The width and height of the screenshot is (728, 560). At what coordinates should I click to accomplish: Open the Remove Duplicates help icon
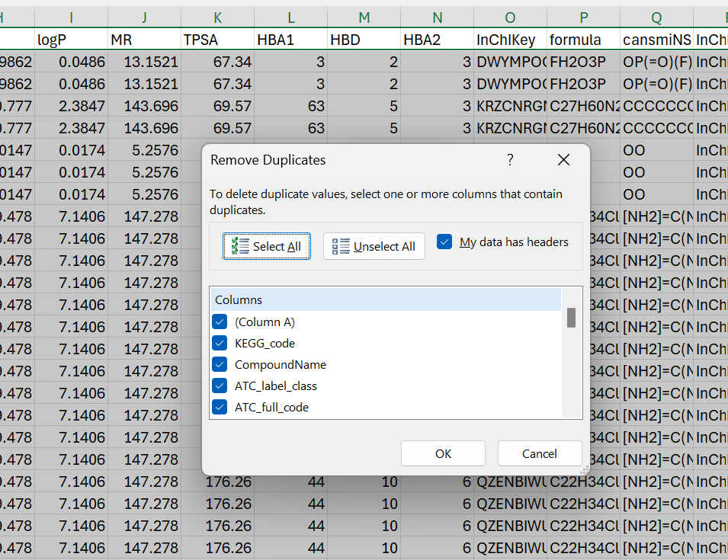click(x=510, y=160)
